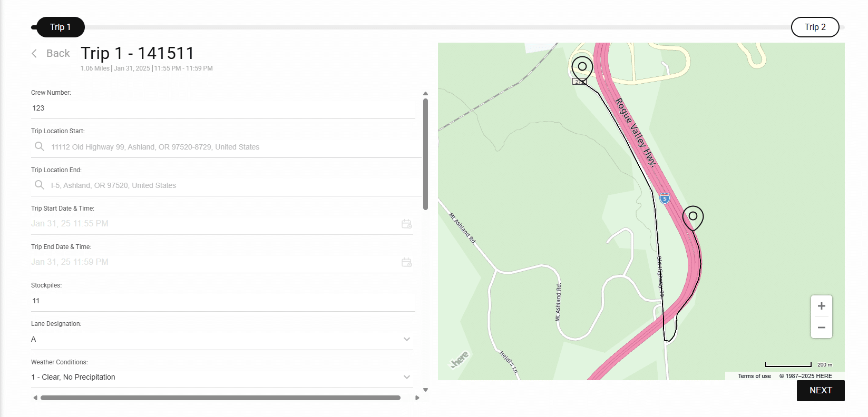
Task: Click the trip start map pin marker
Action: pos(582,67)
